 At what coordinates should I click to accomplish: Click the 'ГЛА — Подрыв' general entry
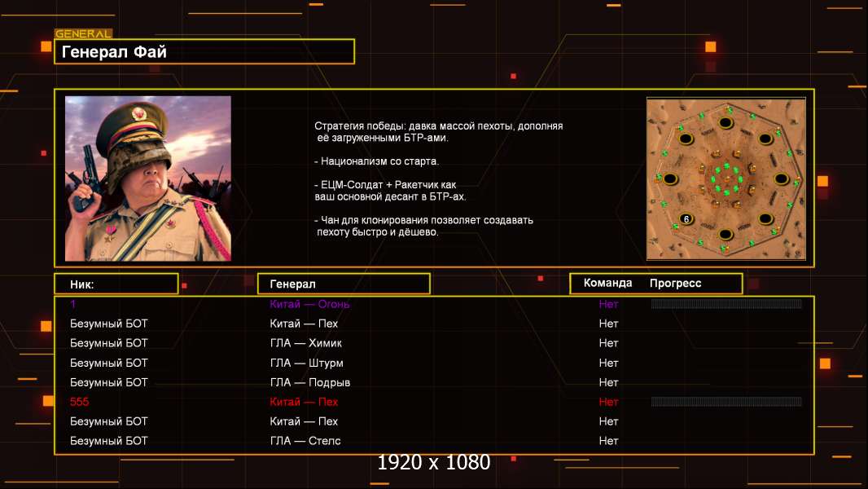point(310,382)
